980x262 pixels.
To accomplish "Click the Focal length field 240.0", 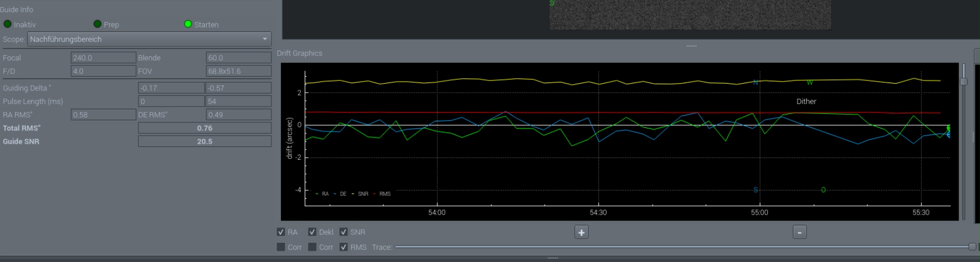I will [x=103, y=58].
